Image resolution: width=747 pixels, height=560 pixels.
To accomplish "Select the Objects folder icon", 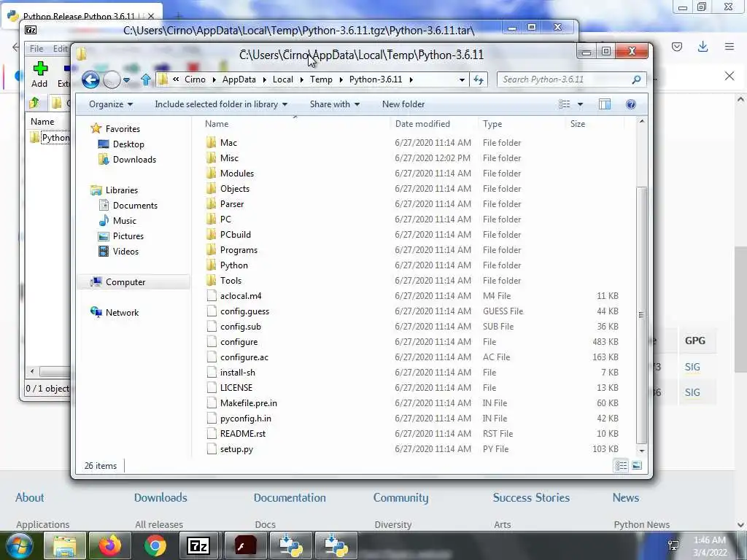I will (x=212, y=189).
